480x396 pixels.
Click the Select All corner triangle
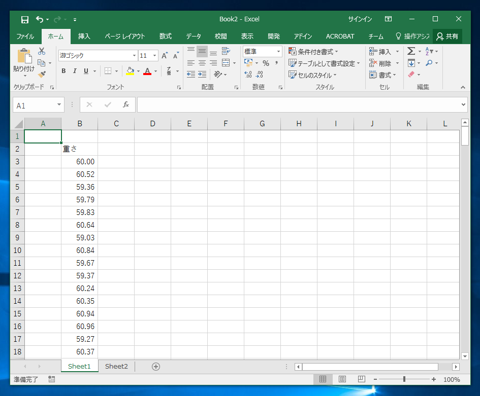(x=19, y=124)
